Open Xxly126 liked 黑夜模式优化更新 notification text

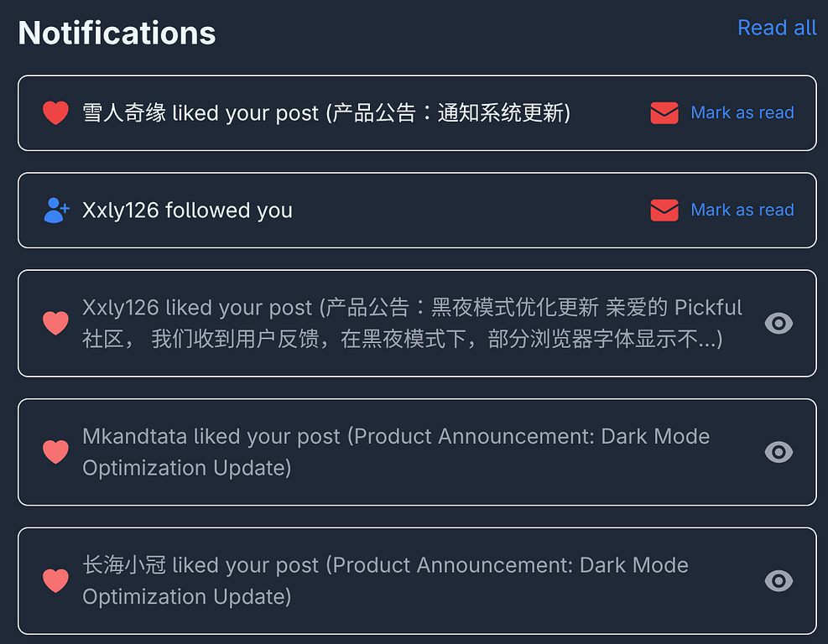point(411,324)
